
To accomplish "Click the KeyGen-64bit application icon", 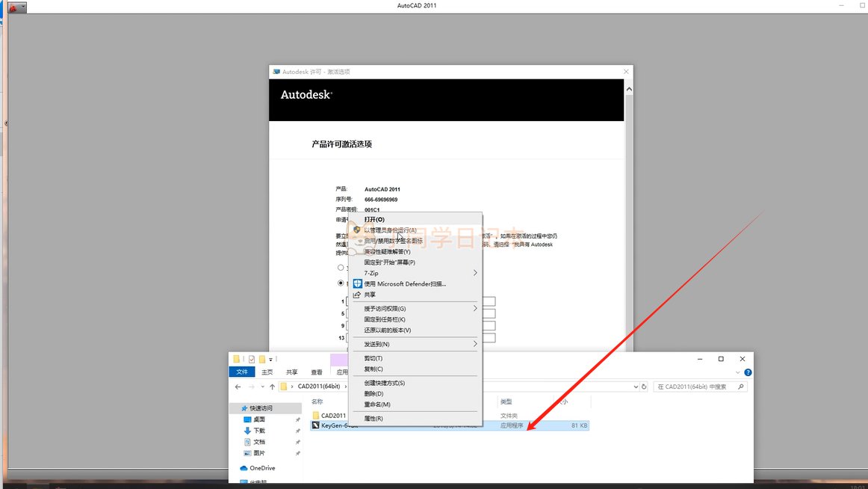I will click(x=315, y=425).
